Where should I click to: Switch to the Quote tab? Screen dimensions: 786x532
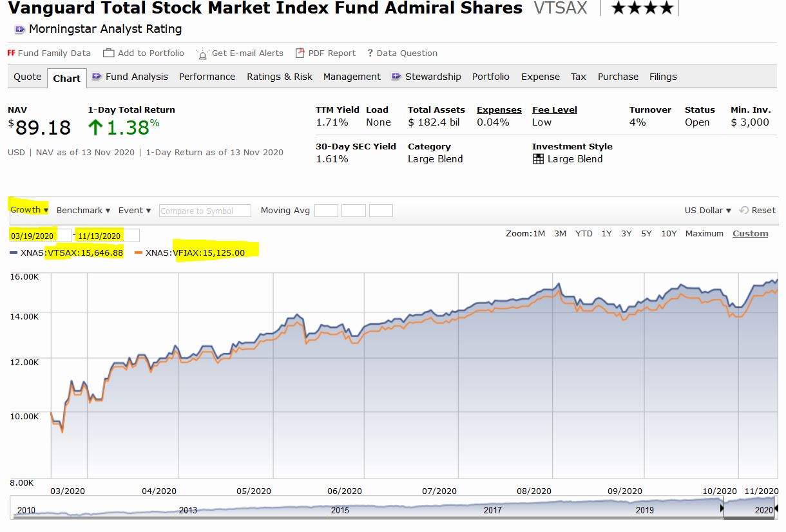click(28, 77)
